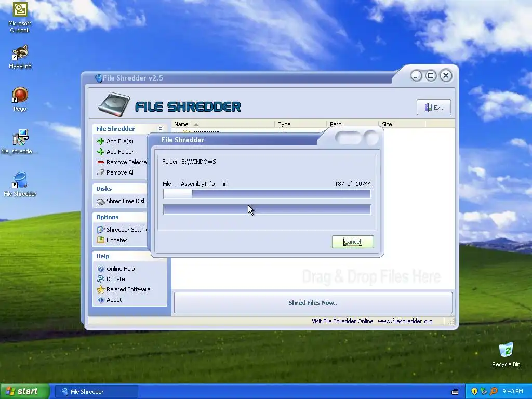
Task: Select the file_shredder installer desktop icon
Action: [x=20, y=142]
